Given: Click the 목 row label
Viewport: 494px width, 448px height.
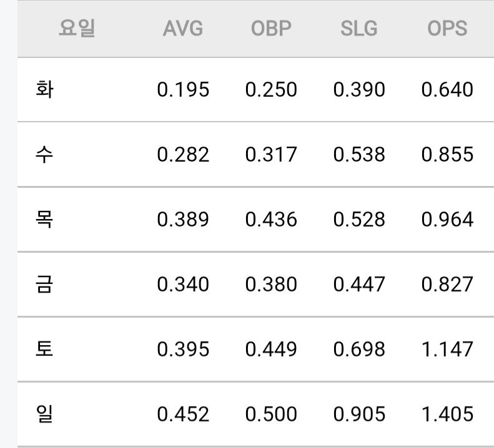Looking at the screenshot, I should [x=44, y=219].
